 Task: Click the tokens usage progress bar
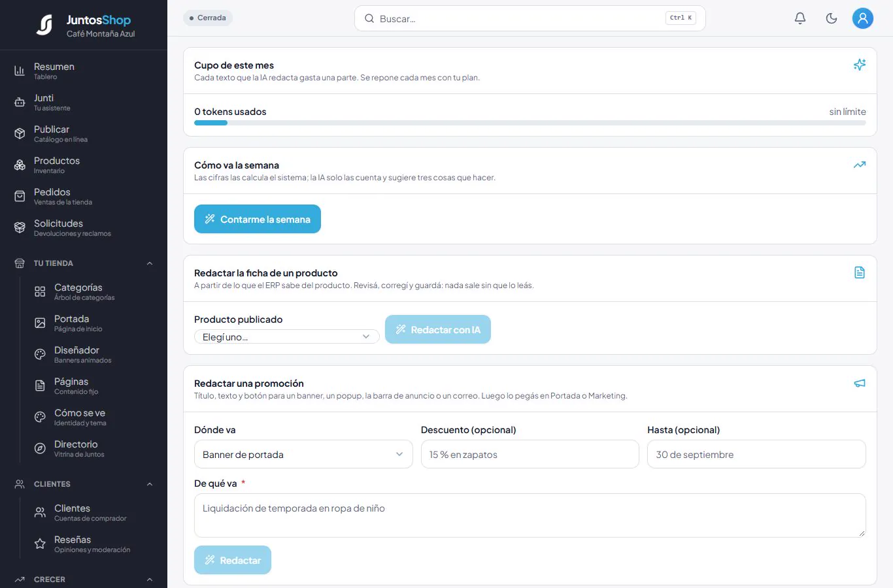[x=530, y=123]
